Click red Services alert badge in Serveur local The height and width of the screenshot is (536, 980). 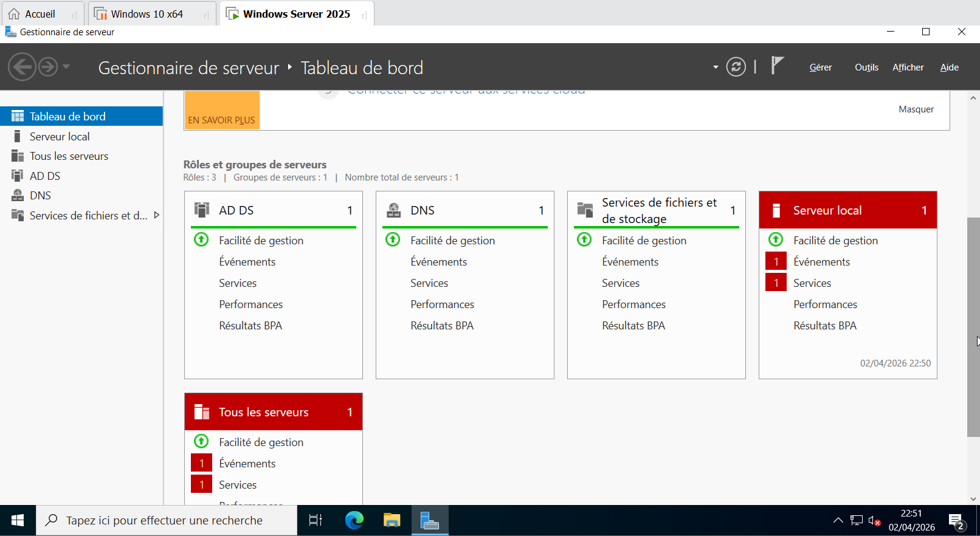[x=776, y=283]
